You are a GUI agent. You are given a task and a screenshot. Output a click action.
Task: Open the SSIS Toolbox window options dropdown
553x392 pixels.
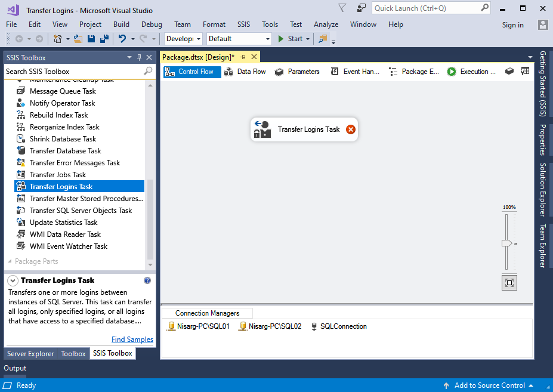click(x=129, y=57)
